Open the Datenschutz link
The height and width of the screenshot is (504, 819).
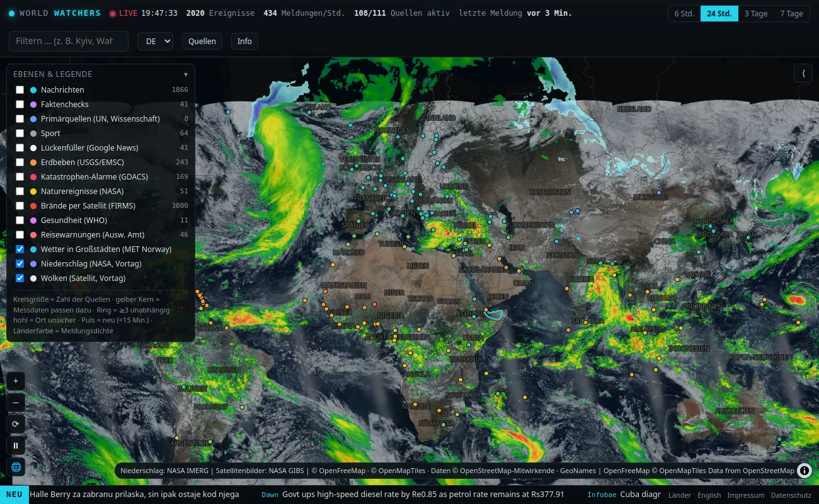pyautogui.click(x=791, y=495)
